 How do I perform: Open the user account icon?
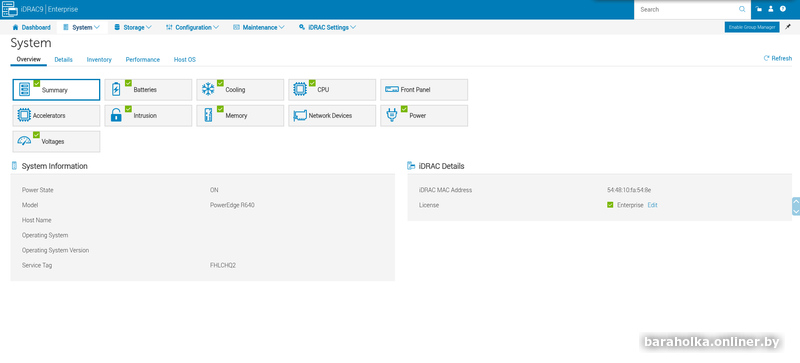(771, 9)
